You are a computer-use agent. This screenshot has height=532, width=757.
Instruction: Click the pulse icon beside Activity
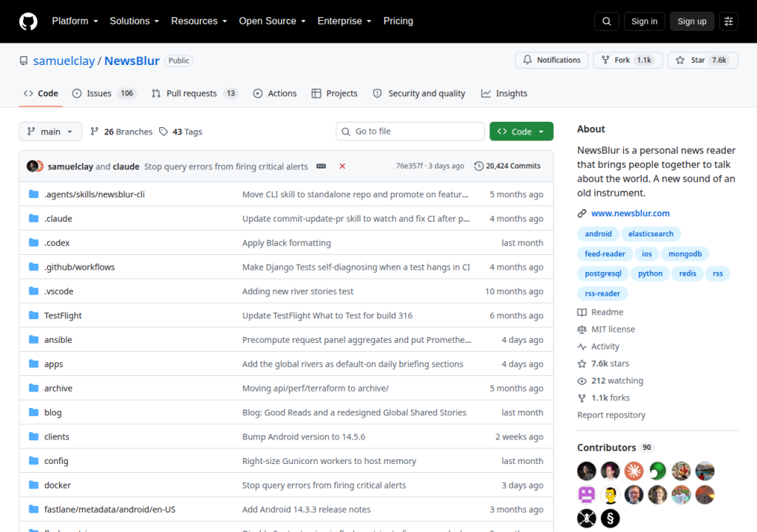pos(582,347)
